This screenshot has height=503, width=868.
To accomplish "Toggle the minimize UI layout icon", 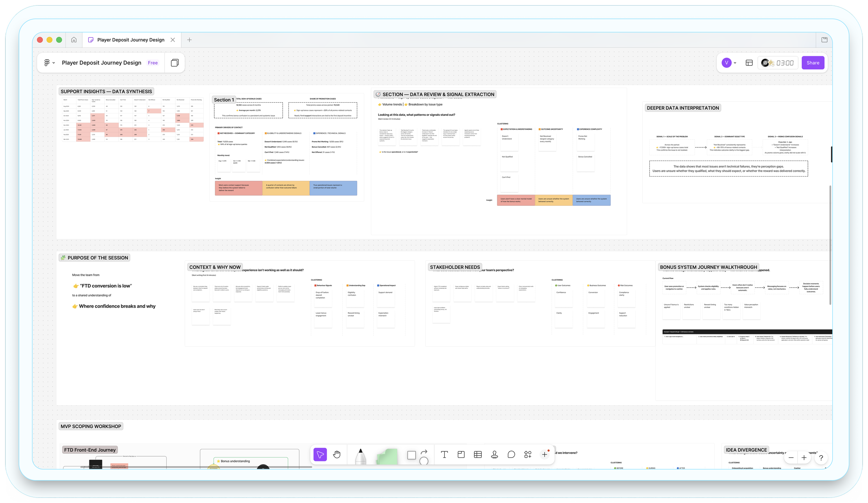I will click(749, 63).
